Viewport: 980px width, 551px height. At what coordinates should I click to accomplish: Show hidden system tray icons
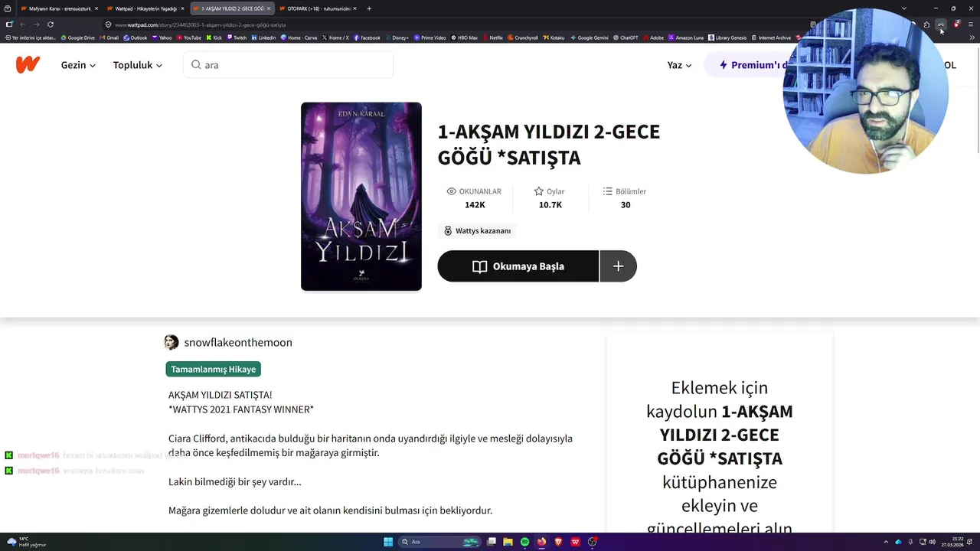tap(887, 542)
